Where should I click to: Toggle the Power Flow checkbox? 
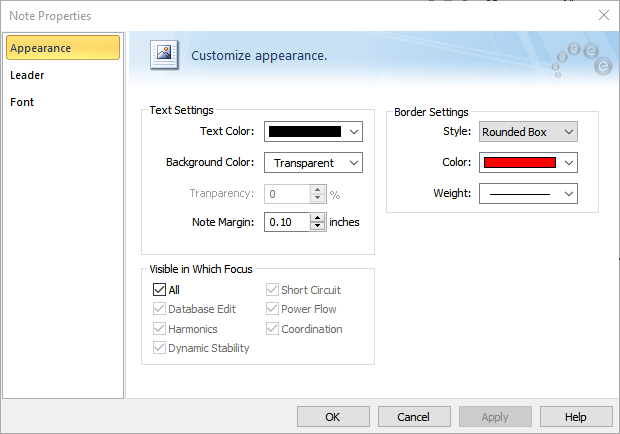[273, 309]
